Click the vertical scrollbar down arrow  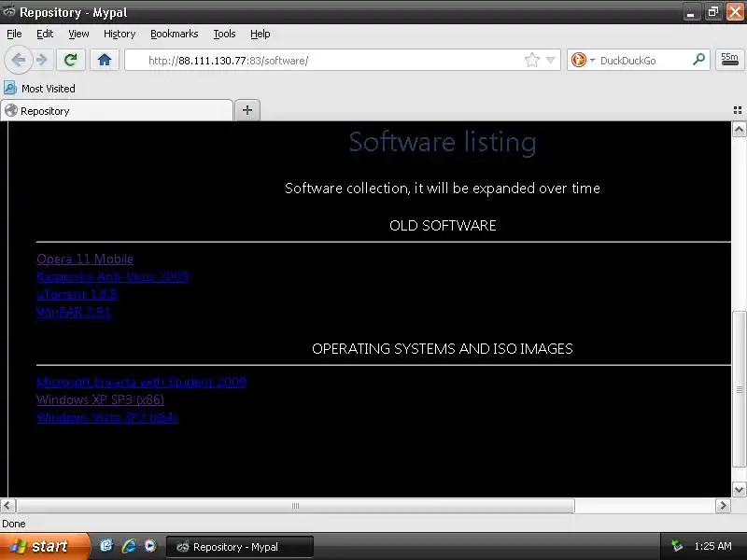[x=739, y=489]
